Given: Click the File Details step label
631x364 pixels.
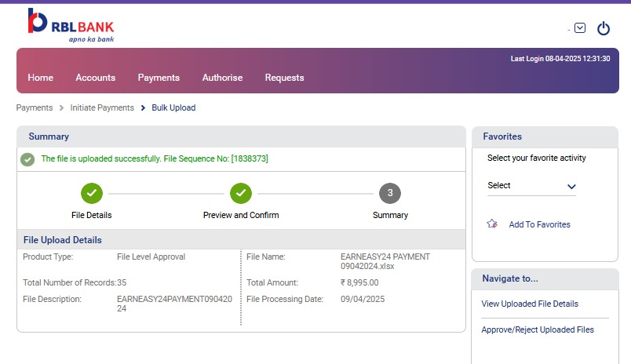Looking at the screenshot, I should 91,215.
